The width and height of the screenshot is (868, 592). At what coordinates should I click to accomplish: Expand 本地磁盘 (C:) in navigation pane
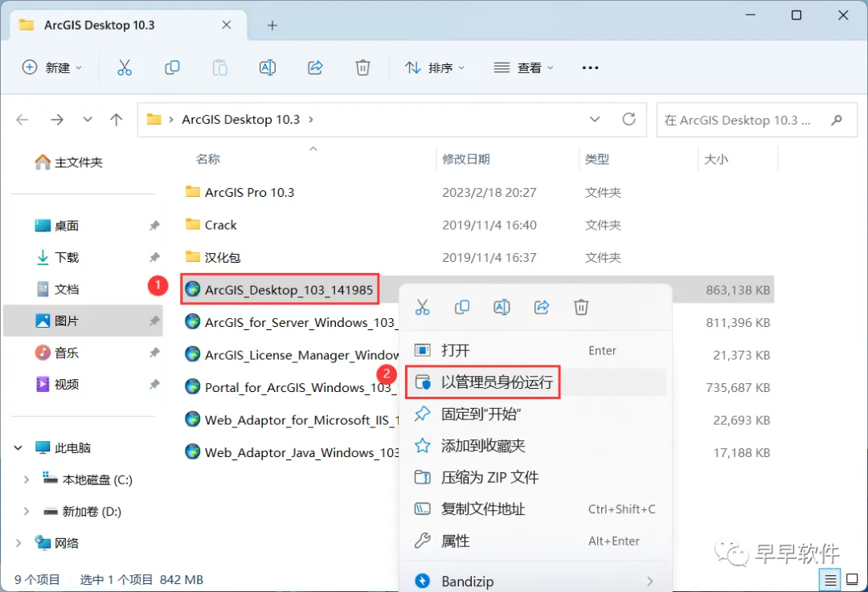coord(26,480)
